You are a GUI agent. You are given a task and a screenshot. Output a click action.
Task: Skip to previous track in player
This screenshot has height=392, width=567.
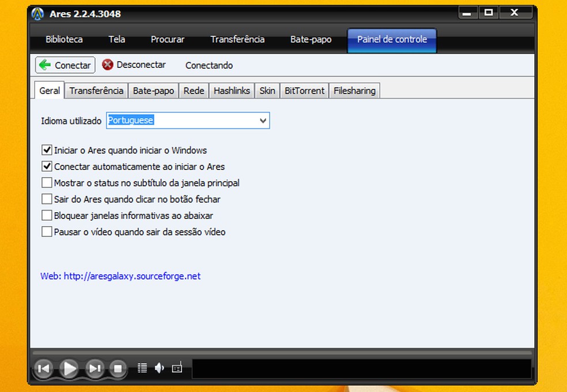coord(43,368)
